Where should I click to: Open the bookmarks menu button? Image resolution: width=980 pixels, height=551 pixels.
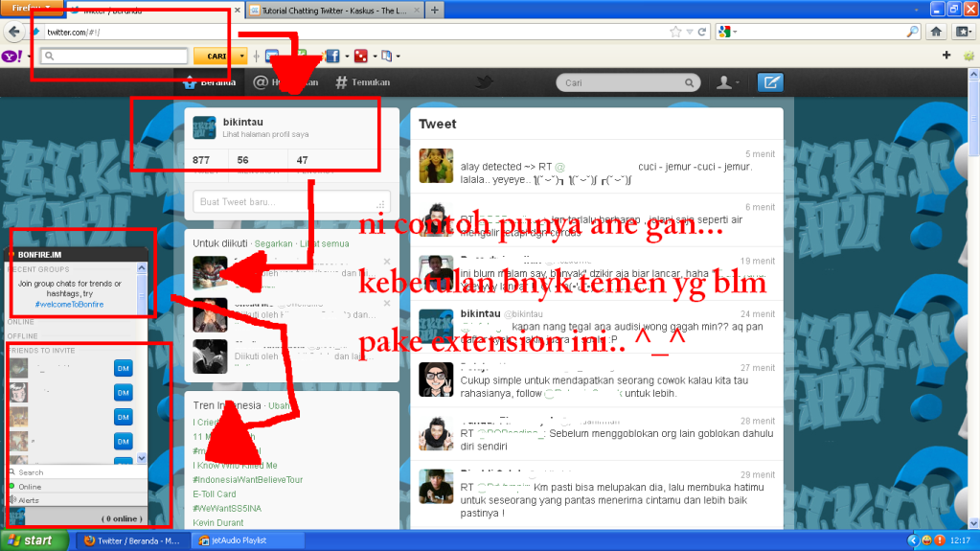(x=963, y=32)
